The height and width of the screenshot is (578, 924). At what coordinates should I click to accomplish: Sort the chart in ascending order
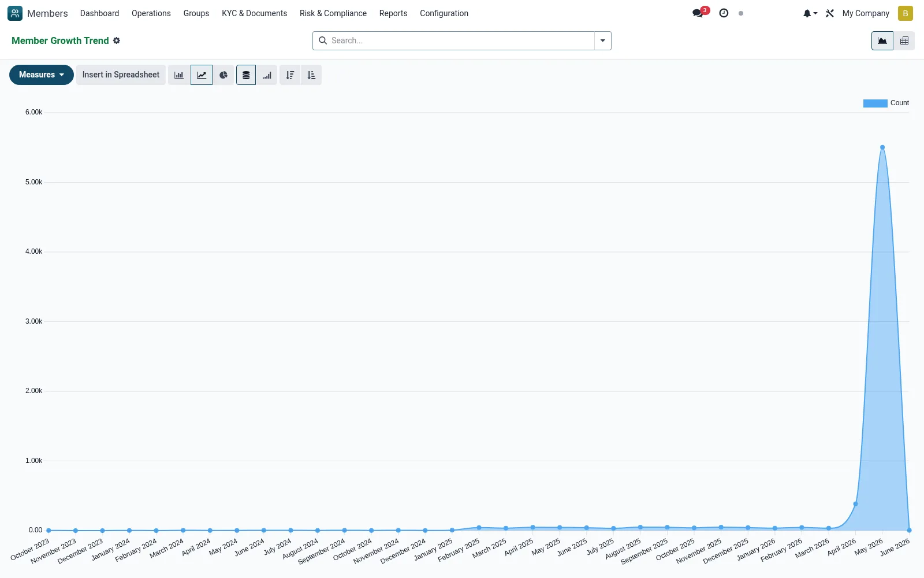point(311,75)
